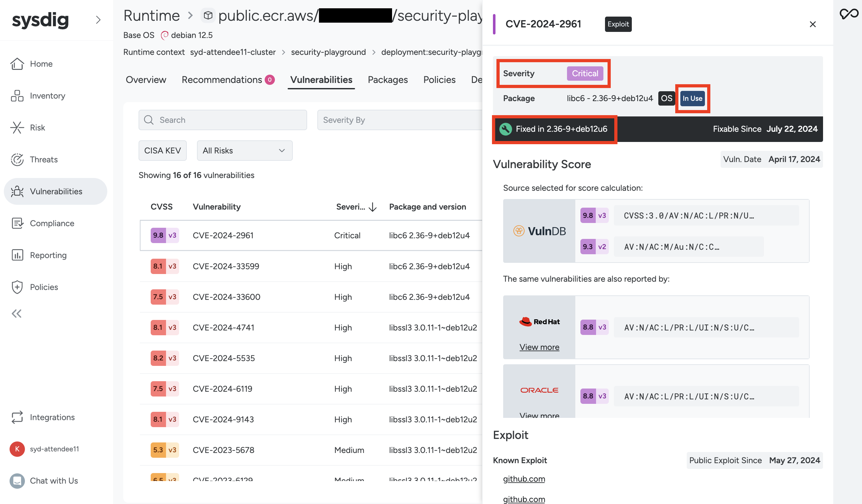Click the wrench fix icon
862x504 pixels.
pyautogui.click(x=506, y=129)
